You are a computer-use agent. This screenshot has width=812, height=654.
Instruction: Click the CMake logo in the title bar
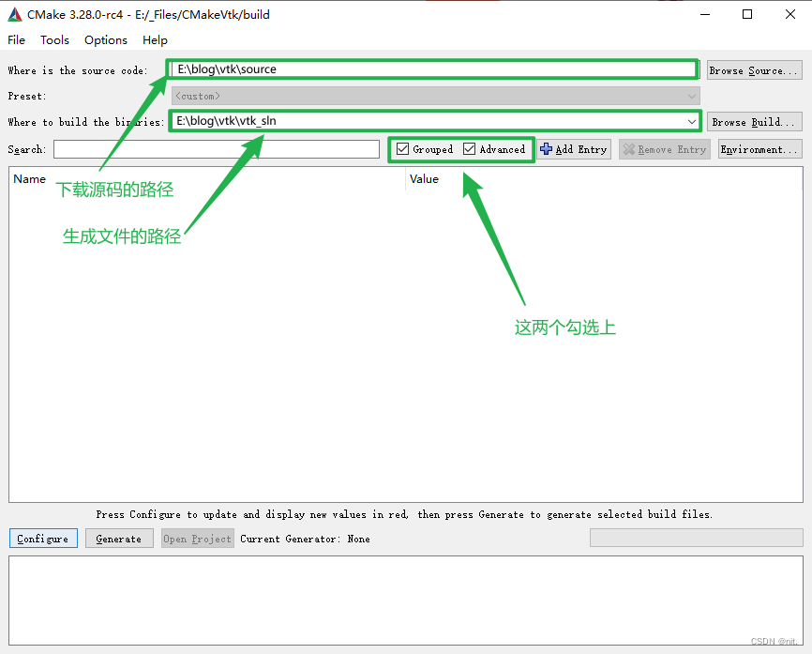[14, 14]
